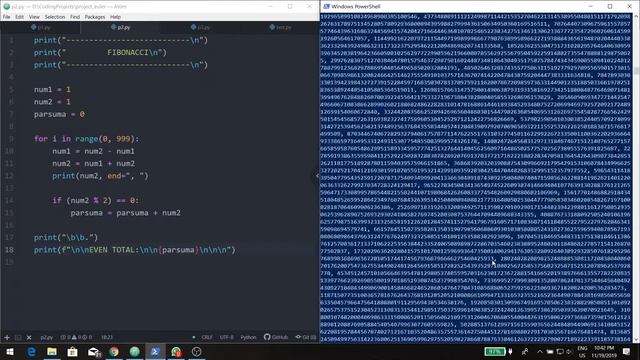Open the Find menu in Atom
Viewport: 640px width, 360px height.
point(75,17)
